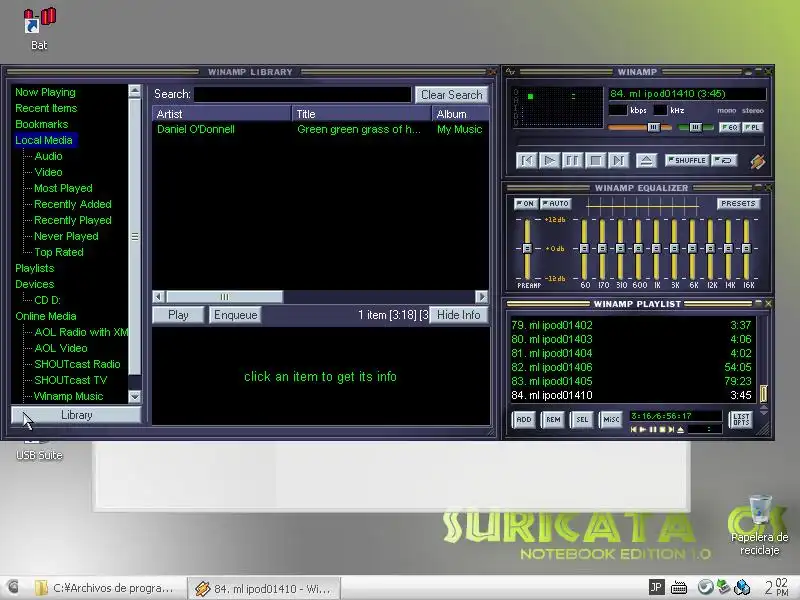
Task: Toggle Shuffle mode in Winamp
Action: point(686,160)
